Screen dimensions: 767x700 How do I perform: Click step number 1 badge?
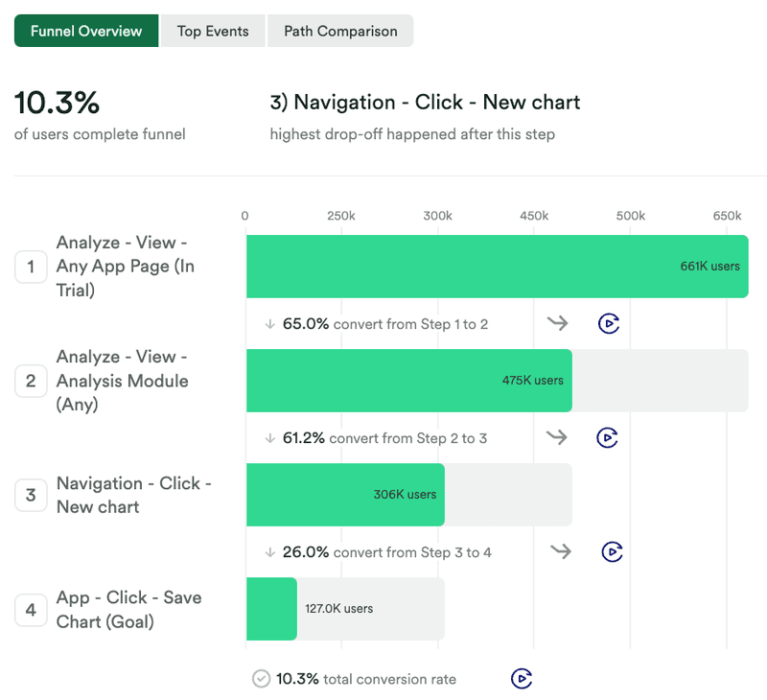pyautogui.click(x=31, y=267)
